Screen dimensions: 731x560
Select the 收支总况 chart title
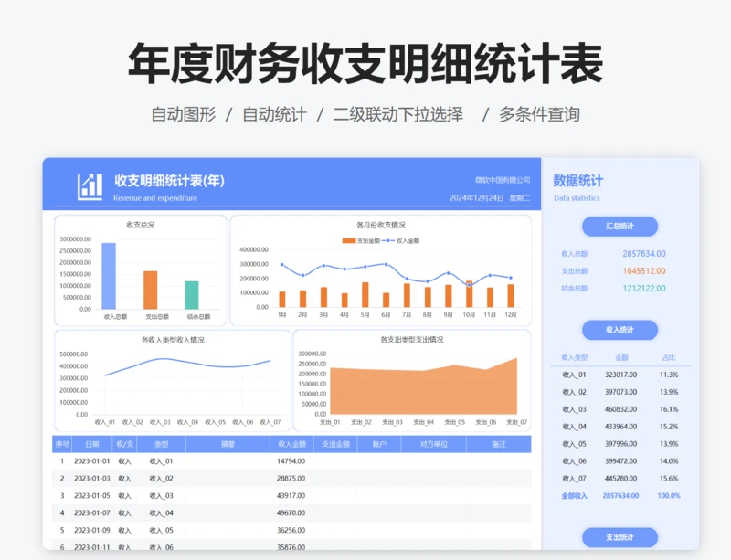(141, 225)
